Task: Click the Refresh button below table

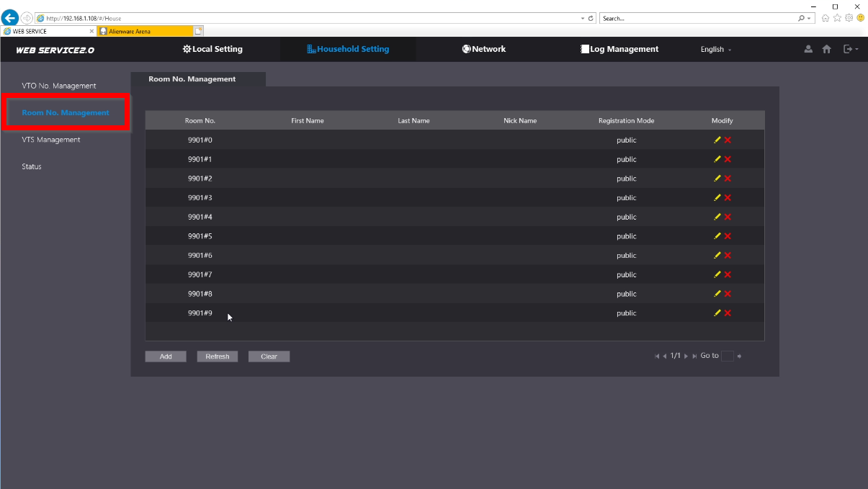Action: [x=218, y=356]
